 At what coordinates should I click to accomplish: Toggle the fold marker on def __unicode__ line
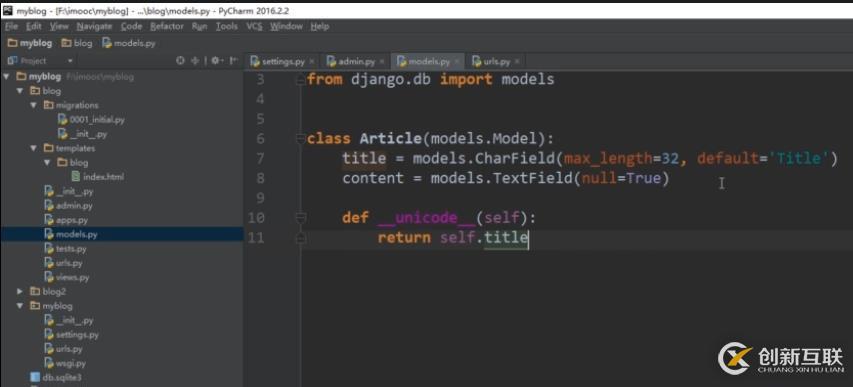click(x=300, y=218)
